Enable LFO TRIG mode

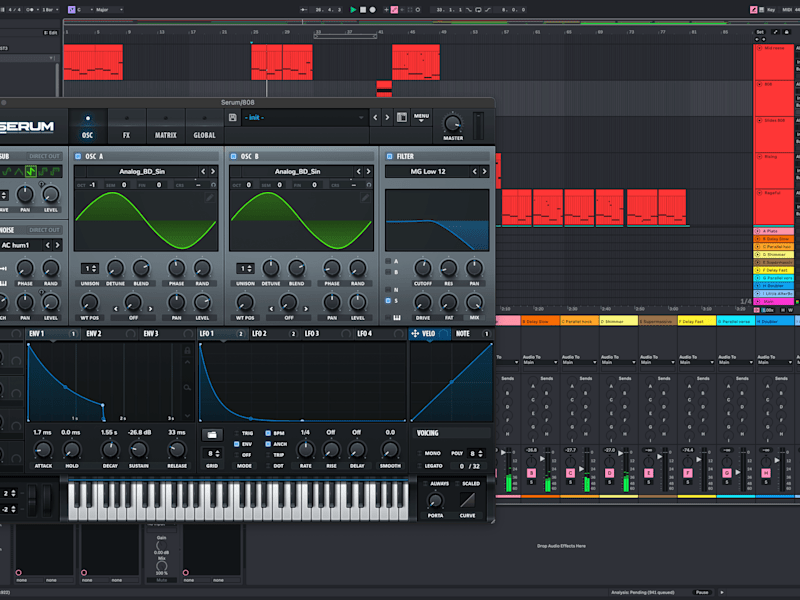click(237, 433)
